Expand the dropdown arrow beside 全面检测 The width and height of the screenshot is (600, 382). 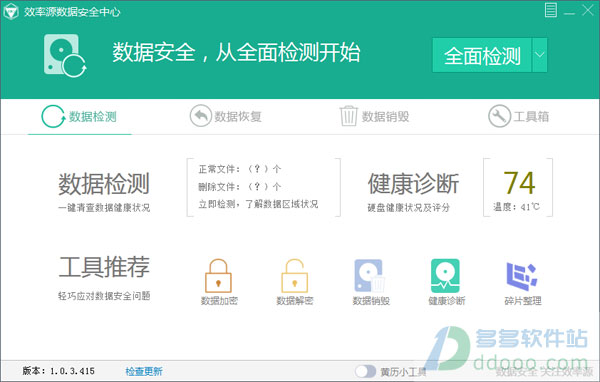click(540, 55)
